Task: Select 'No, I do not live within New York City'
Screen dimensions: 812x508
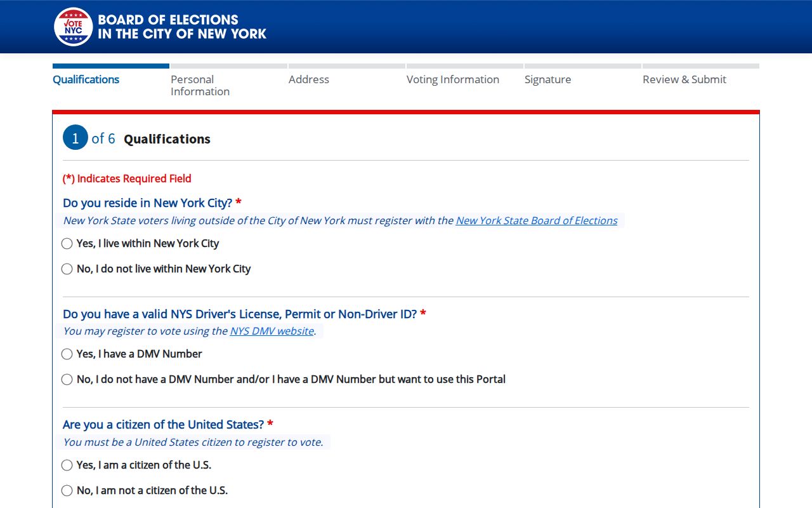Action: [x=67, y=269]
